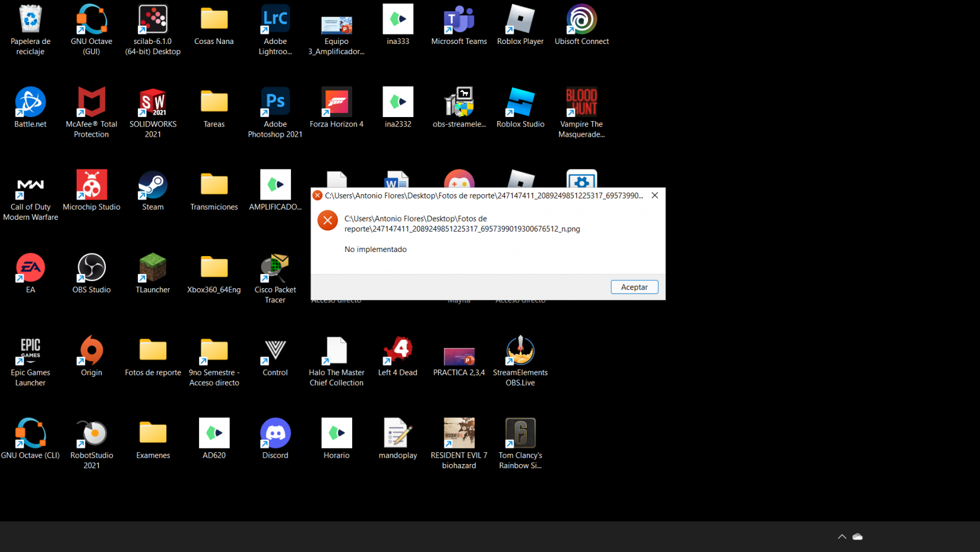
Task: Launch RESIDENT EVIL 7 biohazard
Action: 459,444
